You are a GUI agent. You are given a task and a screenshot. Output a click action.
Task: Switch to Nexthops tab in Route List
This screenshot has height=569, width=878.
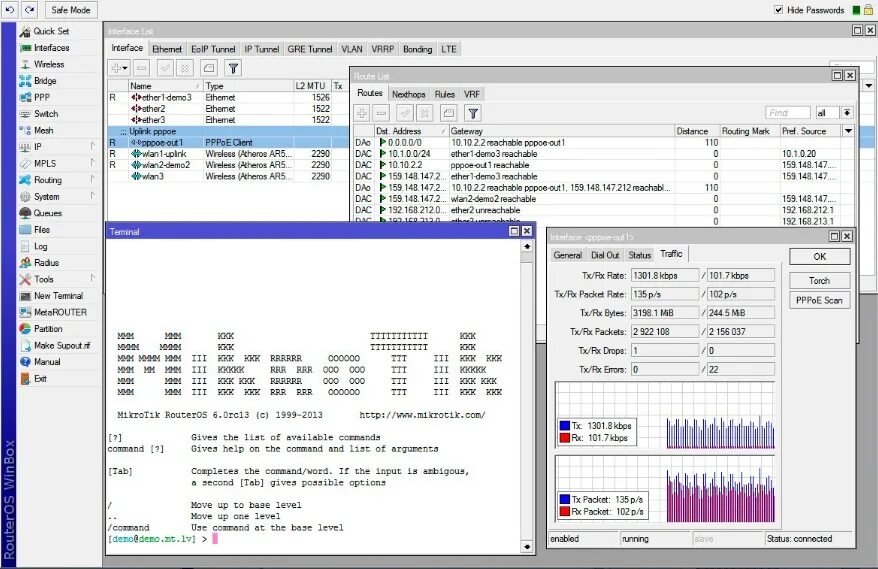point(408,94)
